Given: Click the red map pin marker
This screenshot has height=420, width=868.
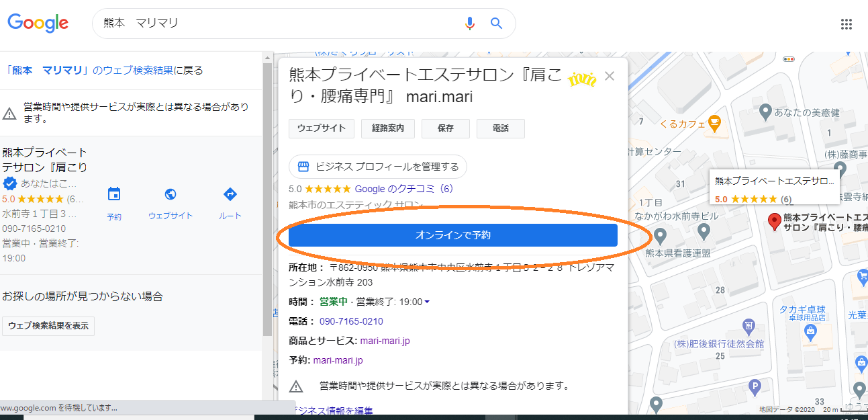Looking at the screenshot, I should click(774, 220).
